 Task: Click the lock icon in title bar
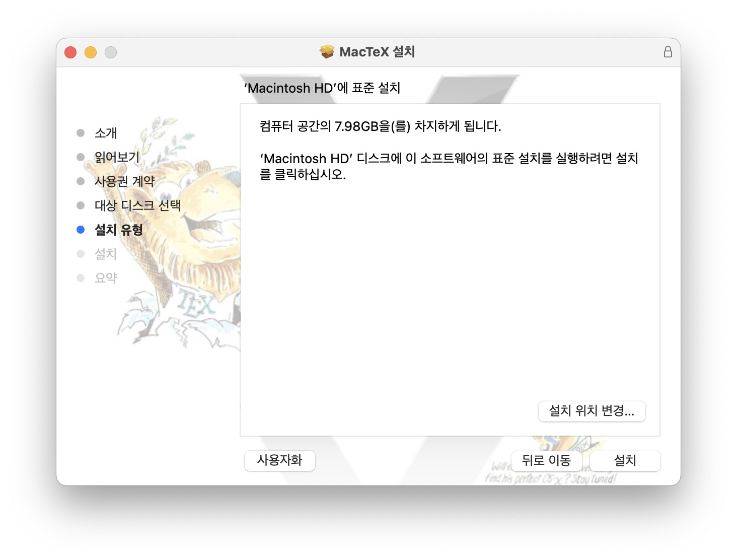pyautogui.click(x=668, y=52)
